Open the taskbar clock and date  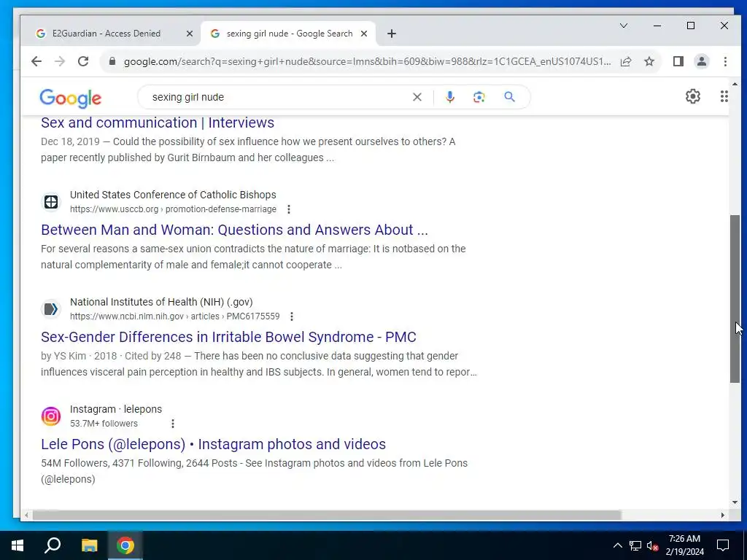(684, 545)
